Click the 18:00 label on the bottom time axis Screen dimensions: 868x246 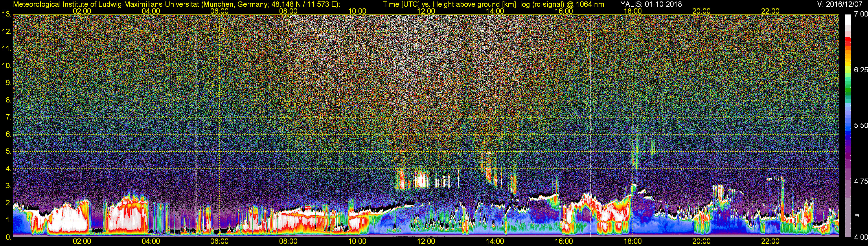pyautogui.click(x=632, y=241)
